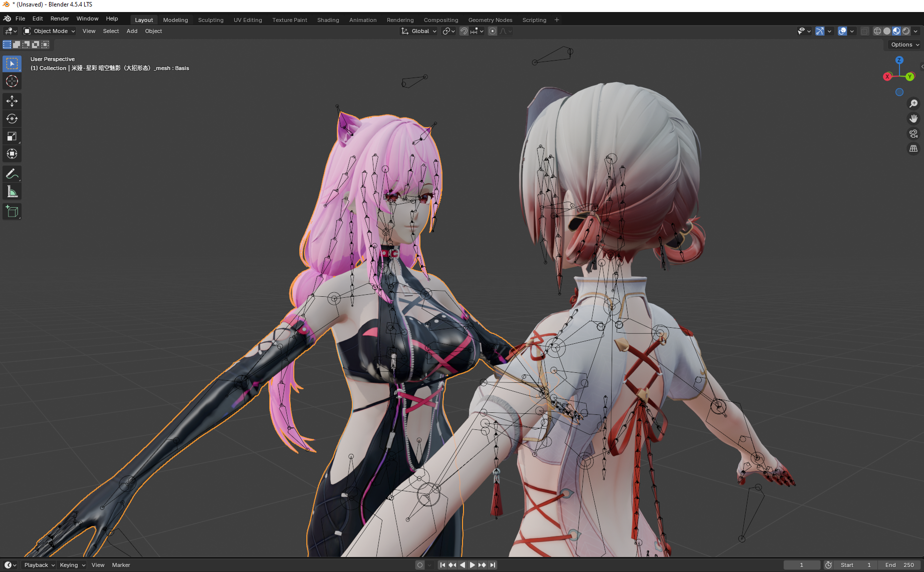Click the viewport zoom magnifier icon
The image size is (924, 572).
pyautogui.click(x=913, y=103)
